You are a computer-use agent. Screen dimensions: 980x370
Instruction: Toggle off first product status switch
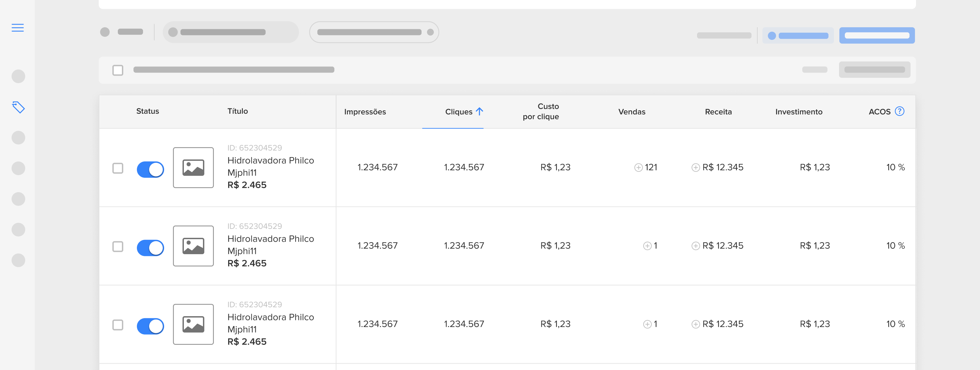(x=150, y=169)
